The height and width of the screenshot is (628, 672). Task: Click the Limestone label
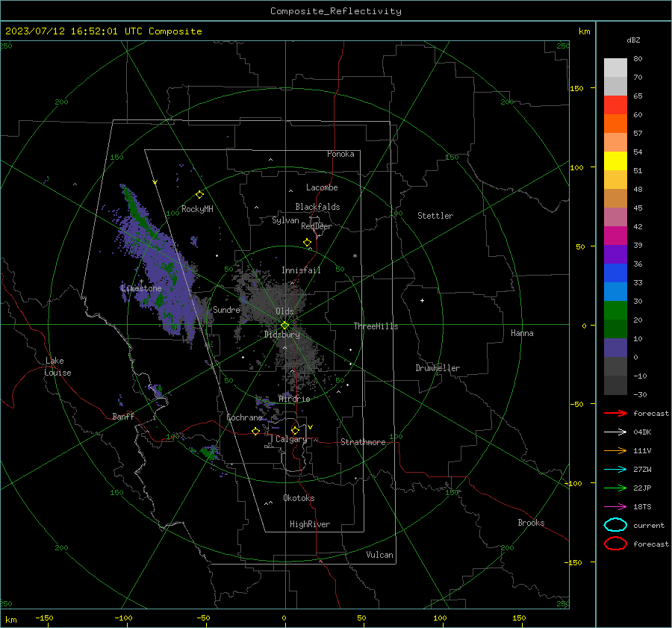(x=141, y=288)
